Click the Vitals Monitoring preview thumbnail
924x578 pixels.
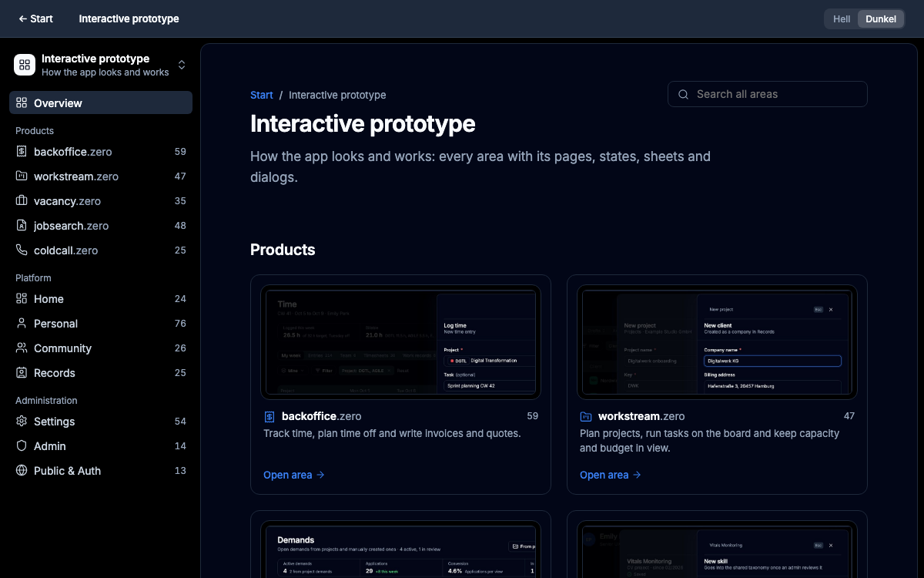click(717, 549)
